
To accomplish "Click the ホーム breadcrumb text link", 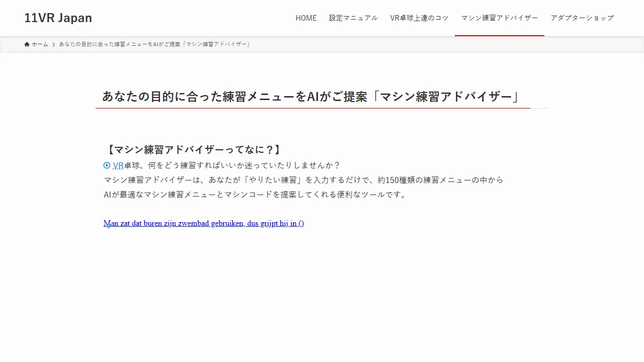I will [40, 44].
